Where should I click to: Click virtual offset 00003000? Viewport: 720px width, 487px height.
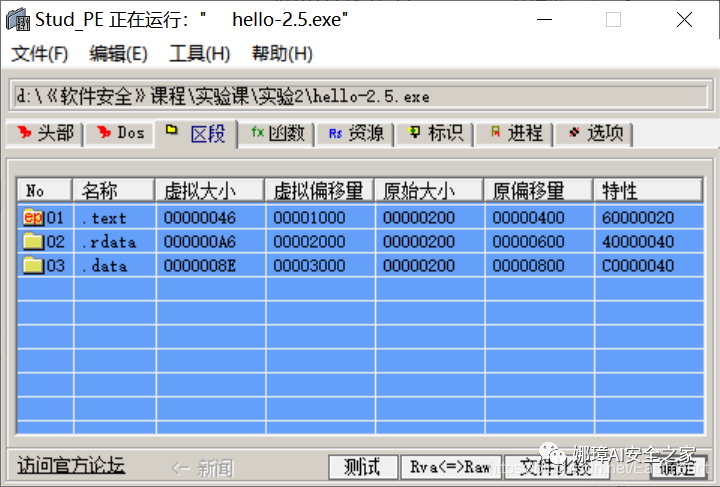click(x=309, y=265)
